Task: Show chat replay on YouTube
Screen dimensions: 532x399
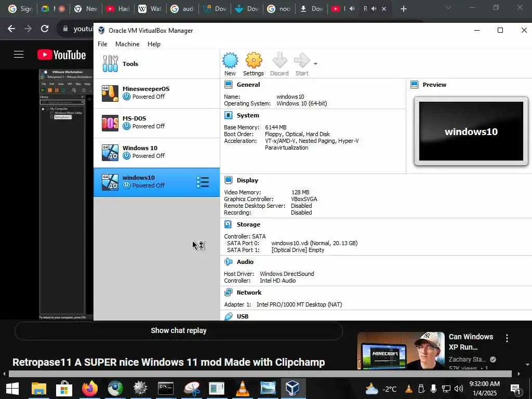Action: point(179,330)
